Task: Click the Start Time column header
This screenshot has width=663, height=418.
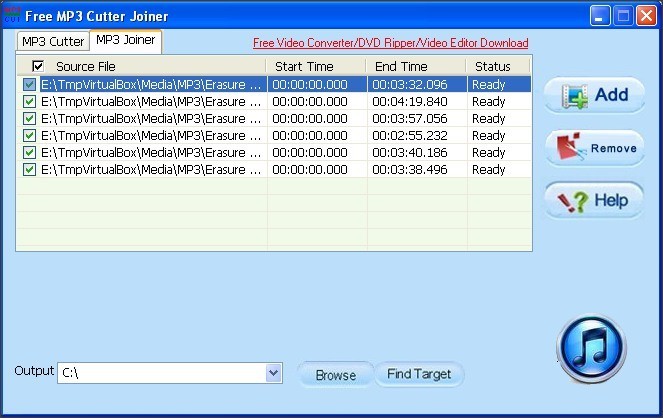Action: [x=316, y=66]
